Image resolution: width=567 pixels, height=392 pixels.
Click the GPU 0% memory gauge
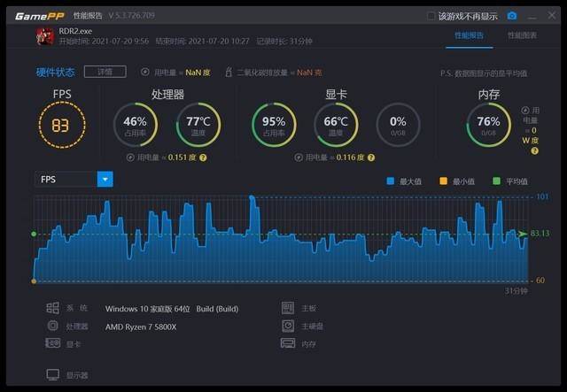pos(398,125)
